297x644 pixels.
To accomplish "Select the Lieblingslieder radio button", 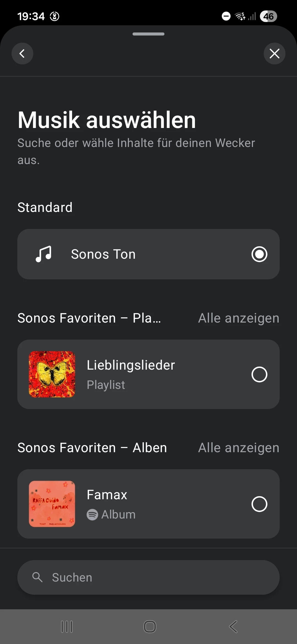I will point(259,374).
